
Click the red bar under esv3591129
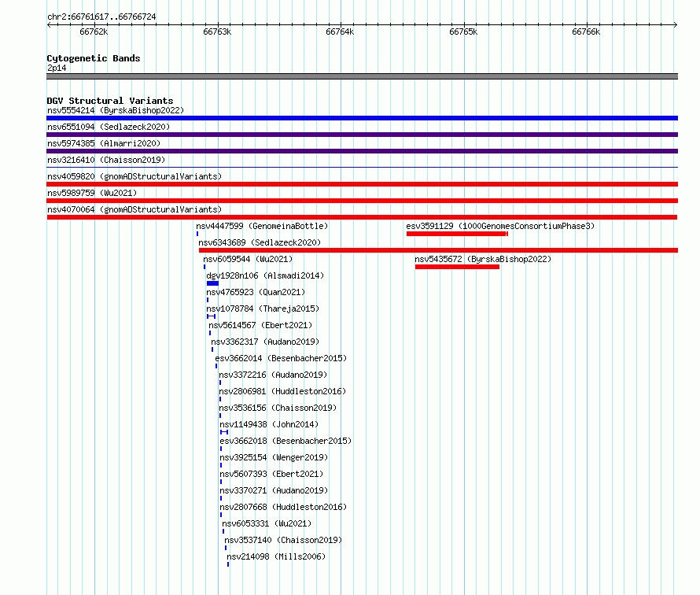tap(457, 234)
